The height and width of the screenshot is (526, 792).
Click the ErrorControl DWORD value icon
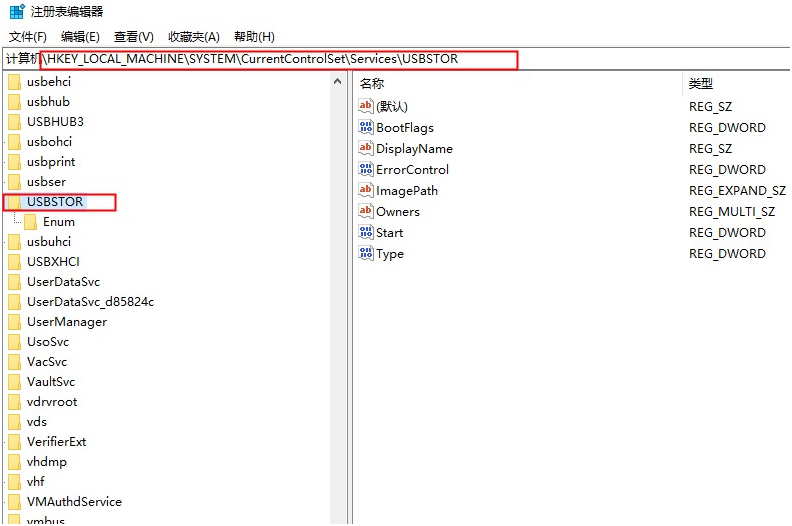click(x=366, y=169)
